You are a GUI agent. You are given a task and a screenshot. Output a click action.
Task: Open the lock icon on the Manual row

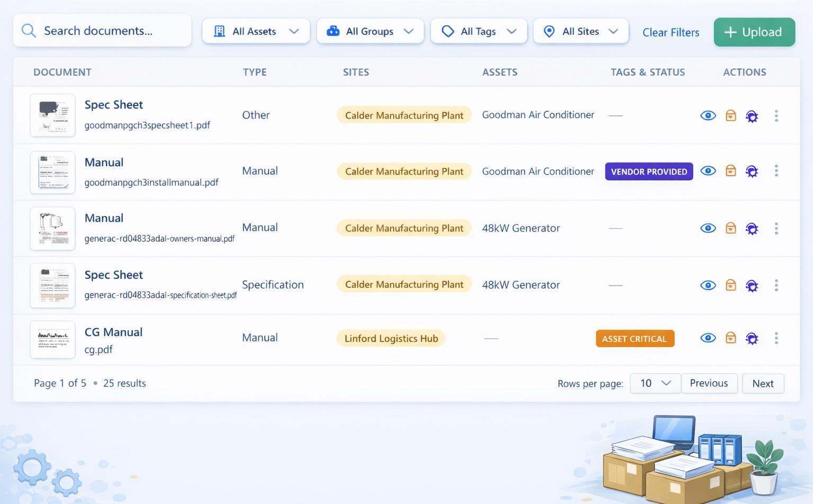pos(730,171)
